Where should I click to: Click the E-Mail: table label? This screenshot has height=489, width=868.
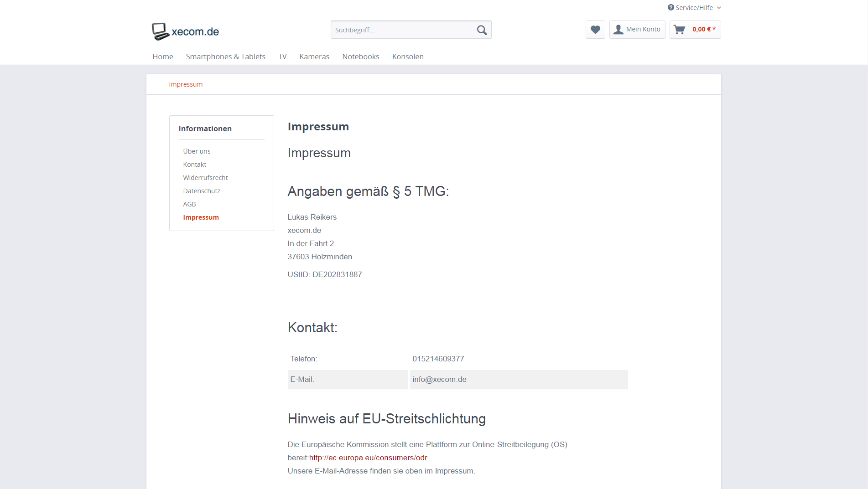tap(302, 379)
